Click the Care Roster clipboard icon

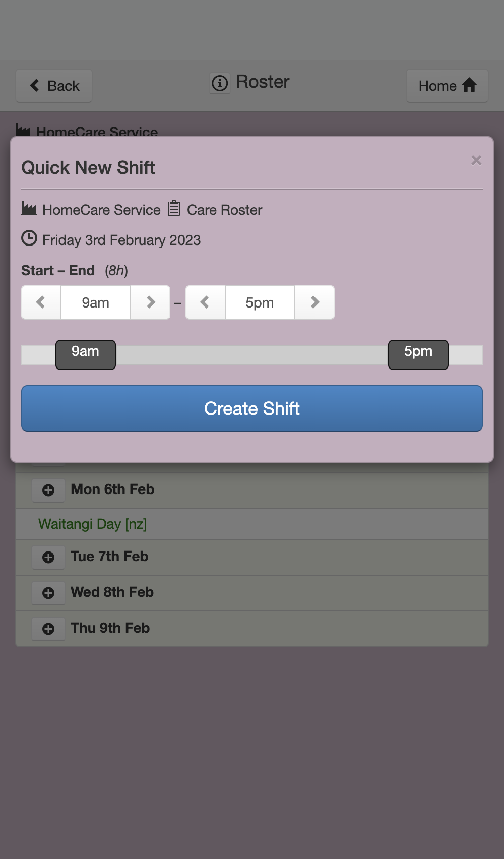click(174, 208)
